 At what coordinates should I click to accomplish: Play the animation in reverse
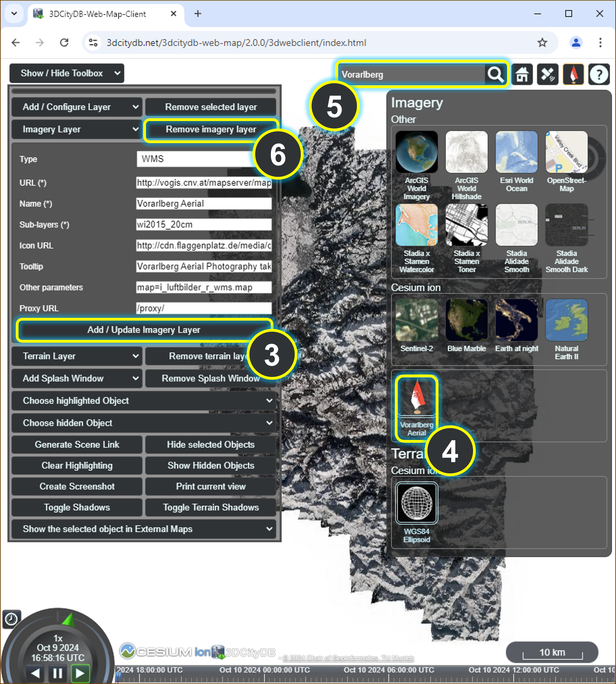pos(35,673)
